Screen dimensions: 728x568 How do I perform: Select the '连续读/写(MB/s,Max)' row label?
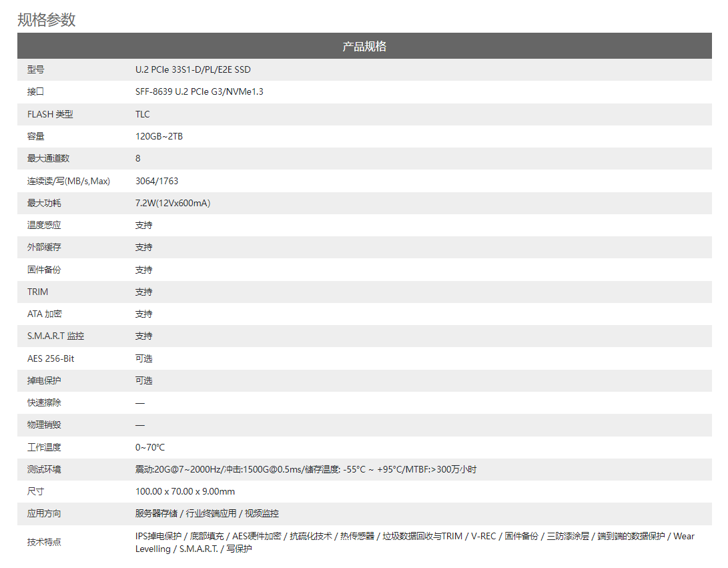pos(69,181)
